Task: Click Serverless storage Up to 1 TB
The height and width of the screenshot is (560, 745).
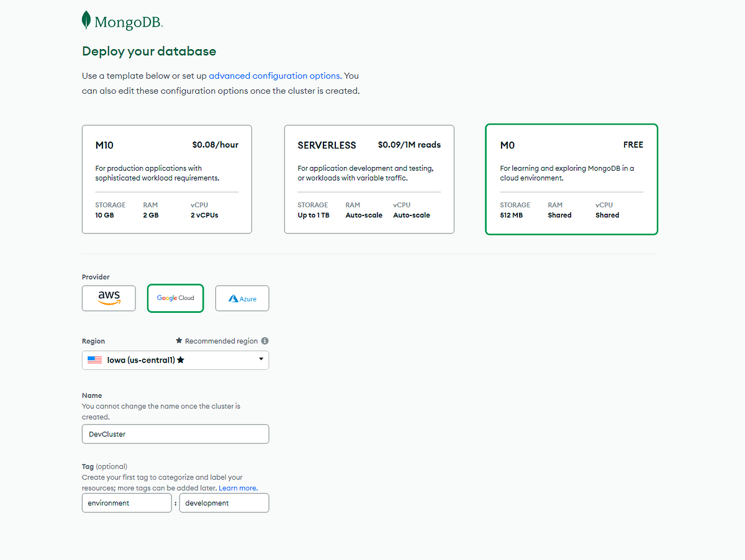Action: (x=314, y=215)
